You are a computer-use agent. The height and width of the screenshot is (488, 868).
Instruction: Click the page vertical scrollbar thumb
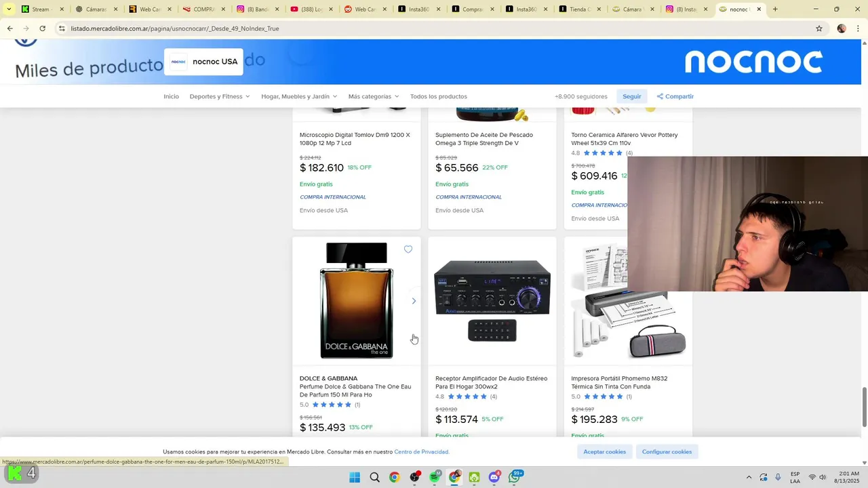click(x=865, y=407)
